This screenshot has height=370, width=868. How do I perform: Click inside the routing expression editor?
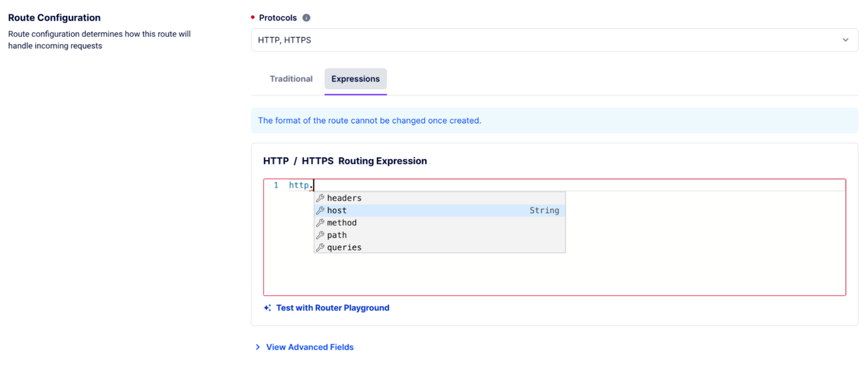coord(678,272)
